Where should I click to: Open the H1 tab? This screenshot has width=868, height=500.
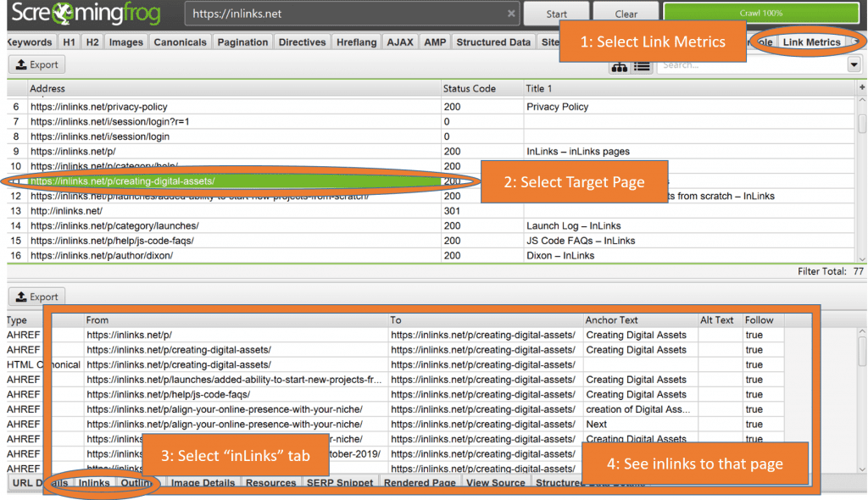[x=70, y=42]
